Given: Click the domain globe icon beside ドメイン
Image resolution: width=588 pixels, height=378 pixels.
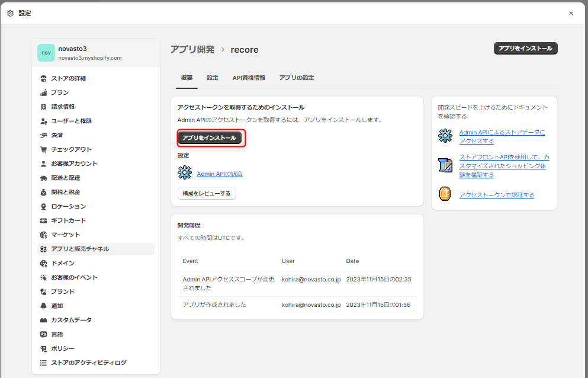Looking at the screenshot, I should [43, 264].
